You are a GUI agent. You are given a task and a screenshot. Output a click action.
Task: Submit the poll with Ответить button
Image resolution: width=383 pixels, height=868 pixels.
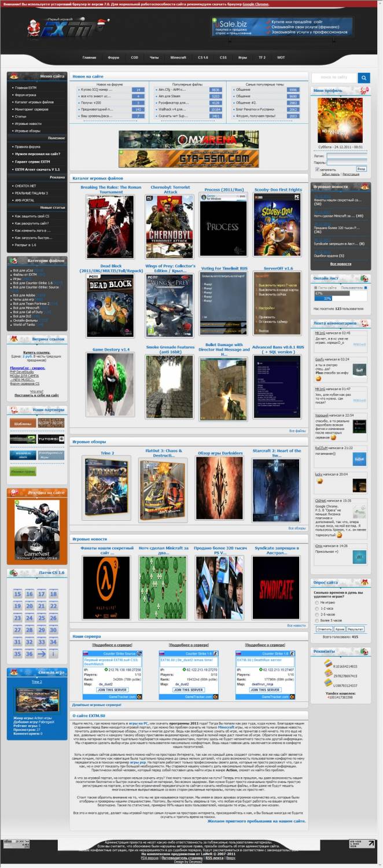click(324, 628)
